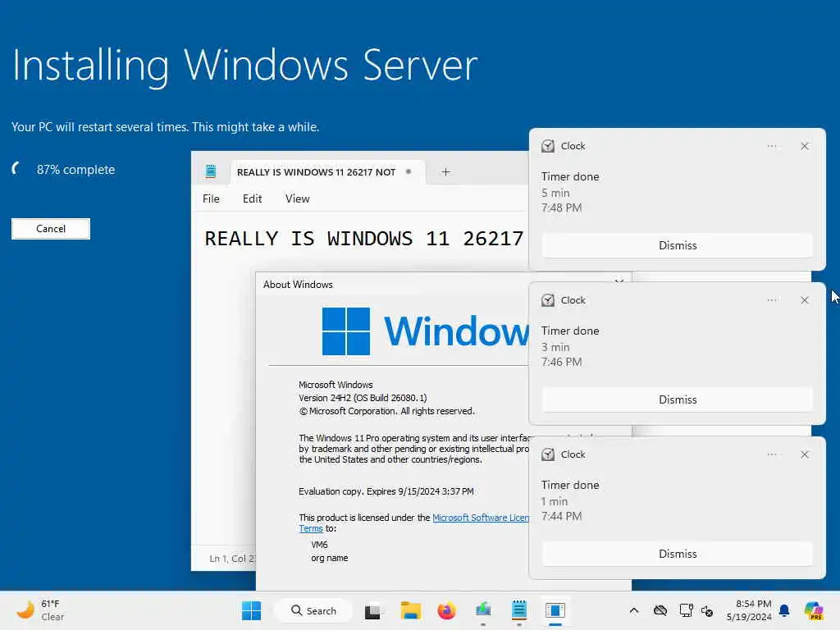Launch Firefox from the taskbar

pyautogui.click(x=446, y=610)
